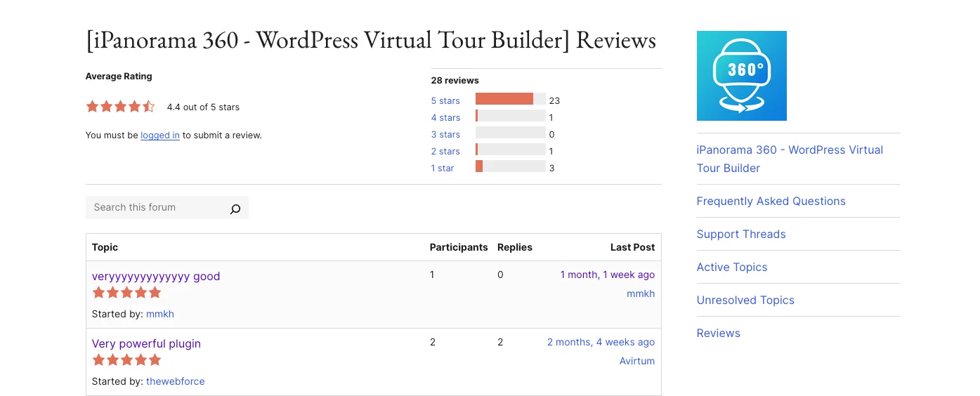Open the veryyyyyyyyyyyyy good review topic

156,276
